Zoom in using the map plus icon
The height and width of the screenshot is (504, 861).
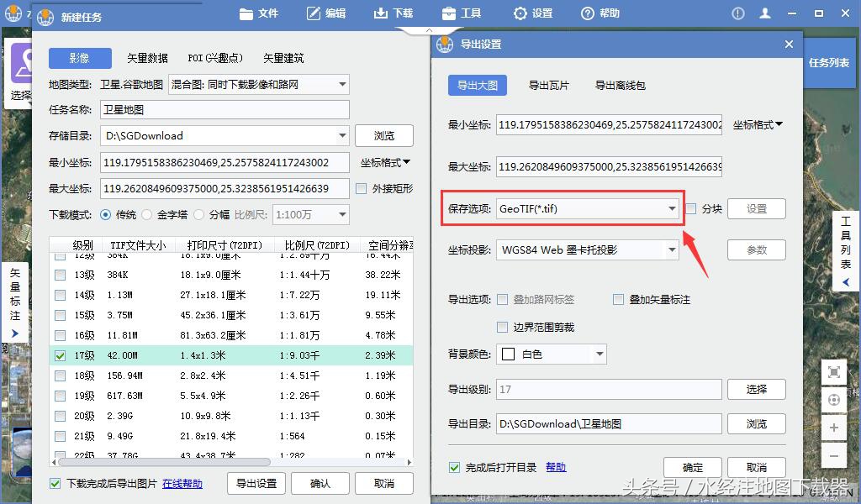(x=834, y=428)
